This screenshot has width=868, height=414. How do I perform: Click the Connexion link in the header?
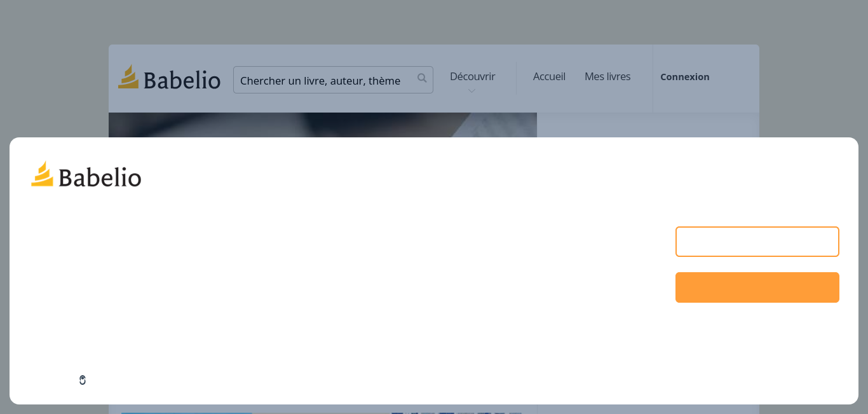coord(685,77)
